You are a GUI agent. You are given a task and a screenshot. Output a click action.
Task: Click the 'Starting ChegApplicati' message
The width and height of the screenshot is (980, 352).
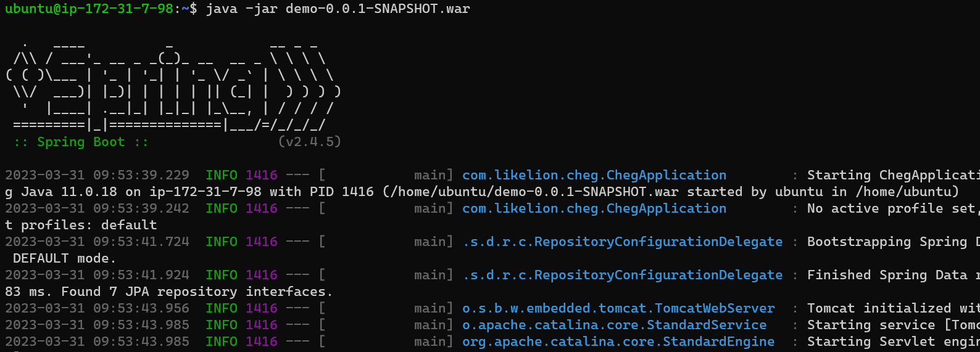pyautogui.click(x=894, y=175)
